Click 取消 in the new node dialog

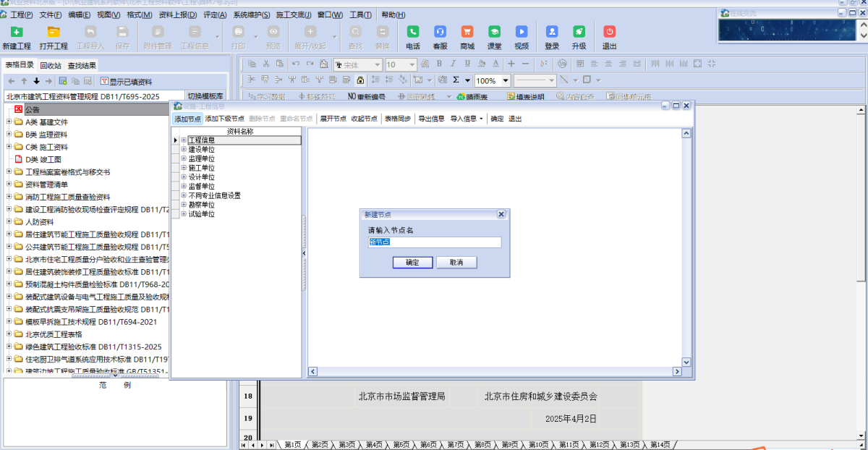pyautogui.click(x=456, y=262)
